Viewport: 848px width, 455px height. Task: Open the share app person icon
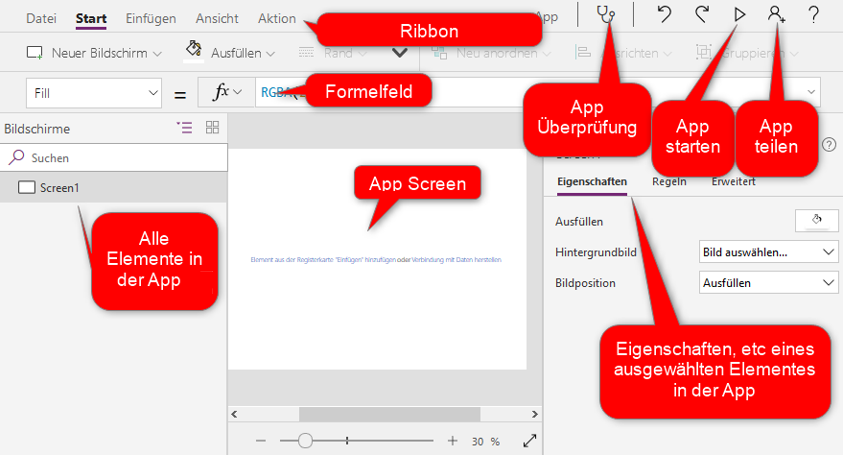(776, 15)
